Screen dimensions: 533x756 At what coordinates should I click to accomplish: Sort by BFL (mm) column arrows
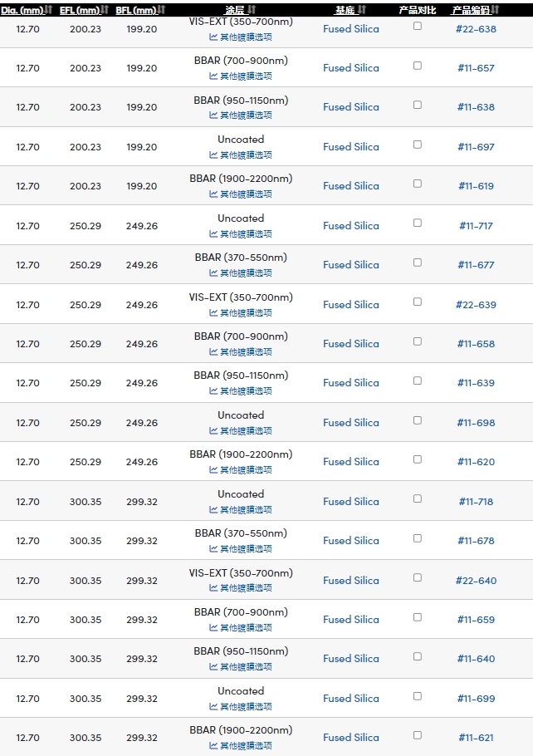[161, 10]
